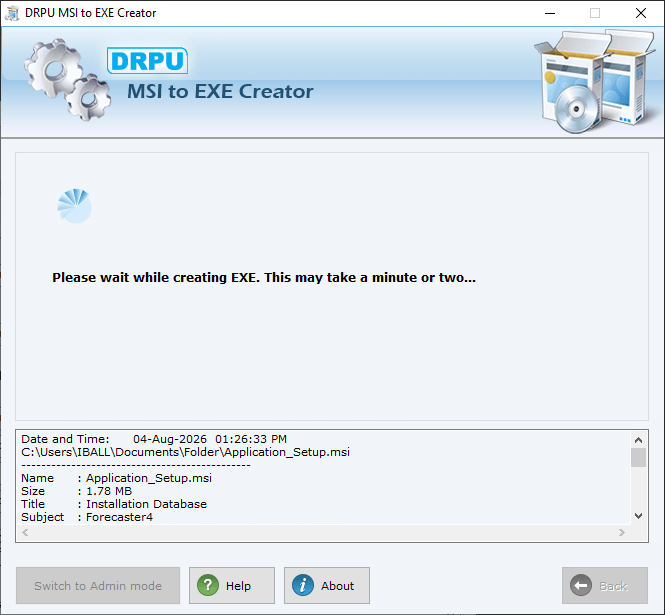Click the software boxes with disc graphic
Screen dimensions: 665x615
[x=595, y=81]
